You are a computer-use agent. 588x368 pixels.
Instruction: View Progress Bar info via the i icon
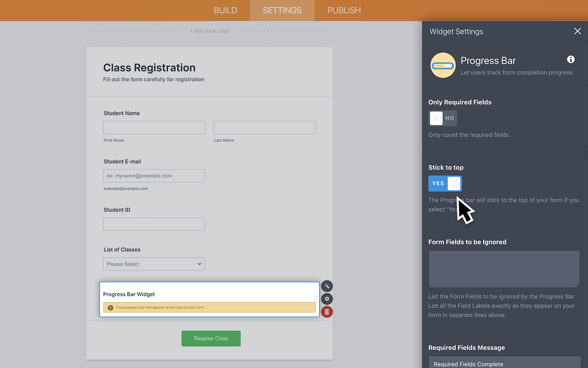tap(571, 59)
